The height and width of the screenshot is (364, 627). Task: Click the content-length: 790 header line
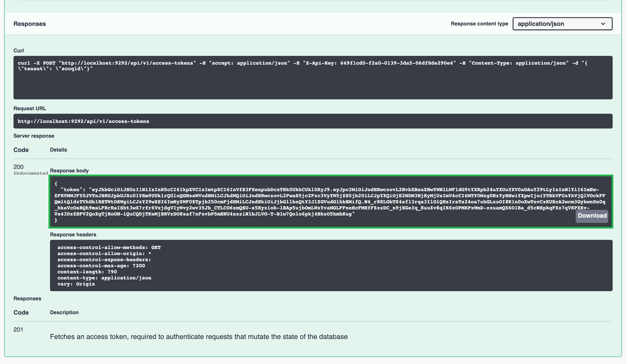click(87, 272)
